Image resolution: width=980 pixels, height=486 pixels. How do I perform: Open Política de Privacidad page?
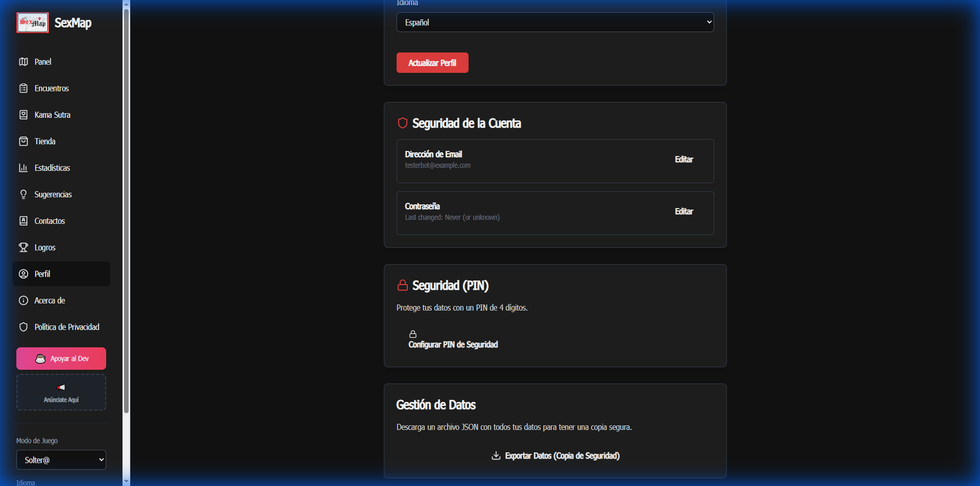point(66,327)
